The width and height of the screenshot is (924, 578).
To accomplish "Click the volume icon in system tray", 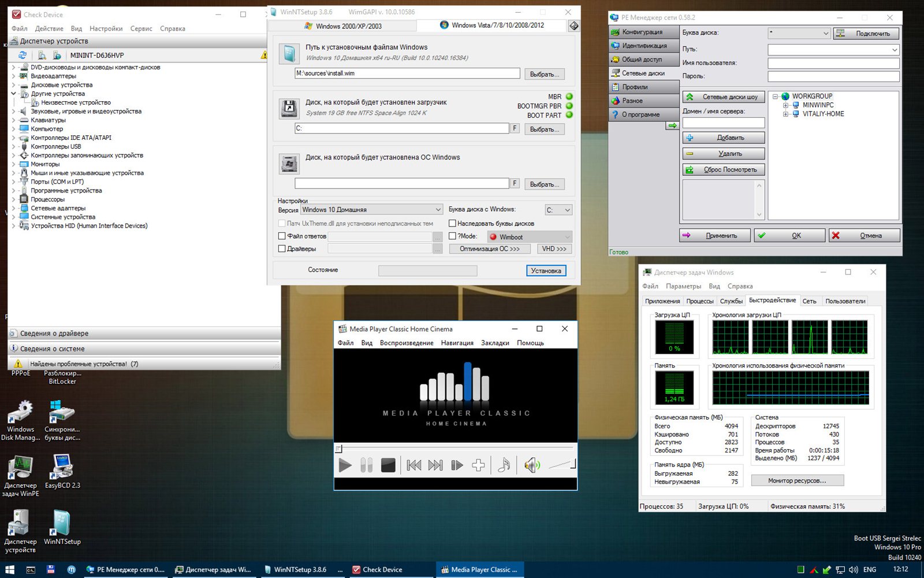I will [x=854, y=569].
